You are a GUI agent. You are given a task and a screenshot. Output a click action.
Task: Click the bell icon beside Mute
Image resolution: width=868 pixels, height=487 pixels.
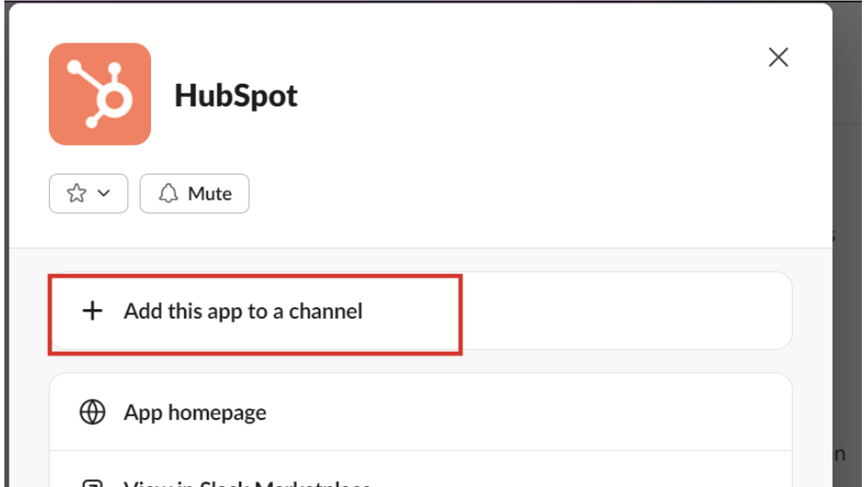pyautogui.click(x=168, y=194)
